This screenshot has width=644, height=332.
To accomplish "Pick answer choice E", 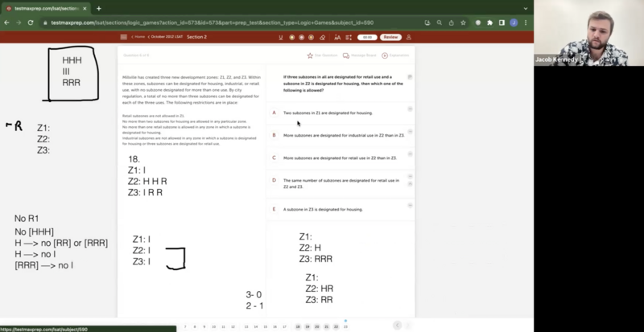I will (274, 209).
